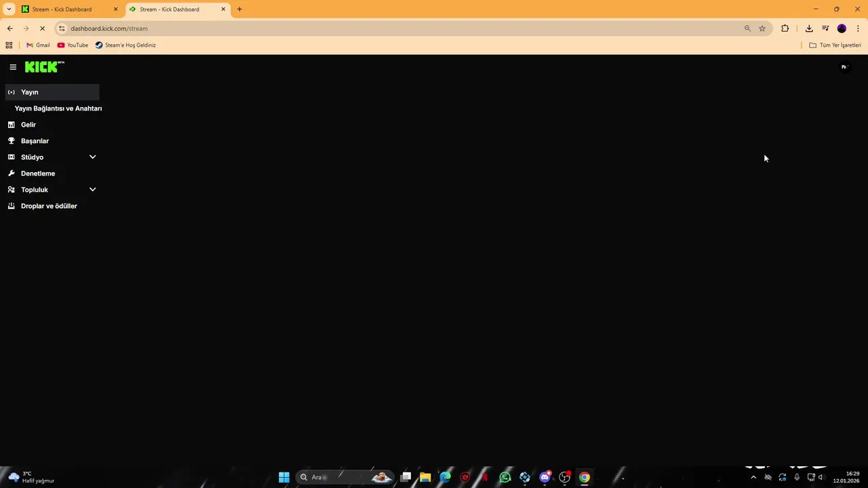Screen dimensions: 868x488
Task: Open the Tüm Yer İşaretleri folder
Action: click(x=835, y=45)
